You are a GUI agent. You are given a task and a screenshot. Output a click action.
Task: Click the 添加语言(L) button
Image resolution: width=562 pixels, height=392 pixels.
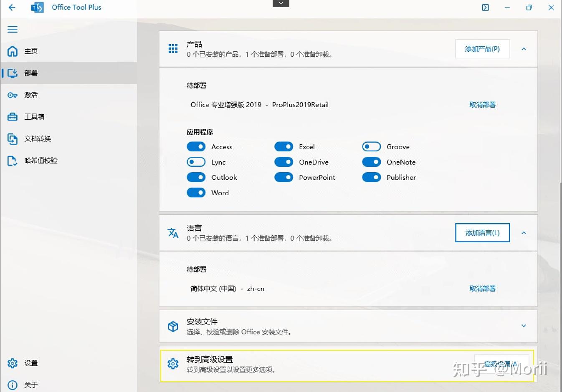pos(482,233)
